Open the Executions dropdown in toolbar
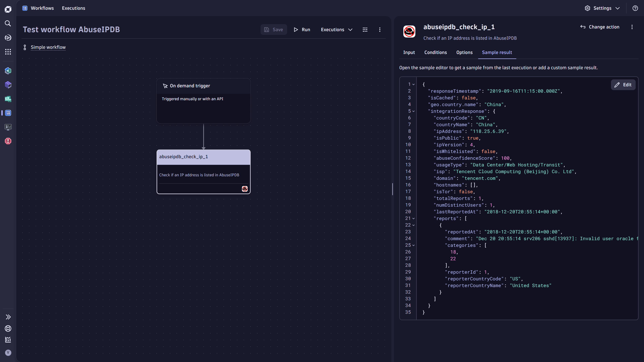The width and height of the screenshot is (644, 362). pos(336,29)
